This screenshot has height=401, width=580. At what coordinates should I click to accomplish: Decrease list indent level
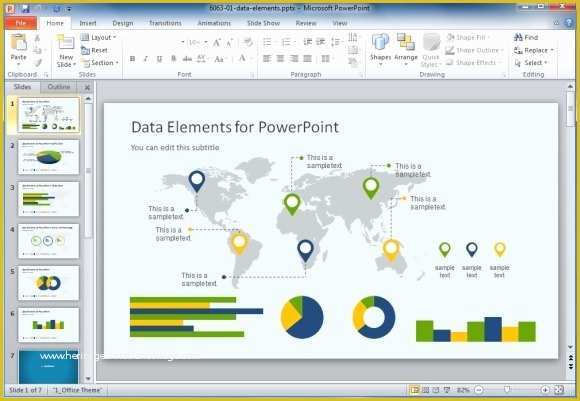pyautogui.click(x=307, y=42)
